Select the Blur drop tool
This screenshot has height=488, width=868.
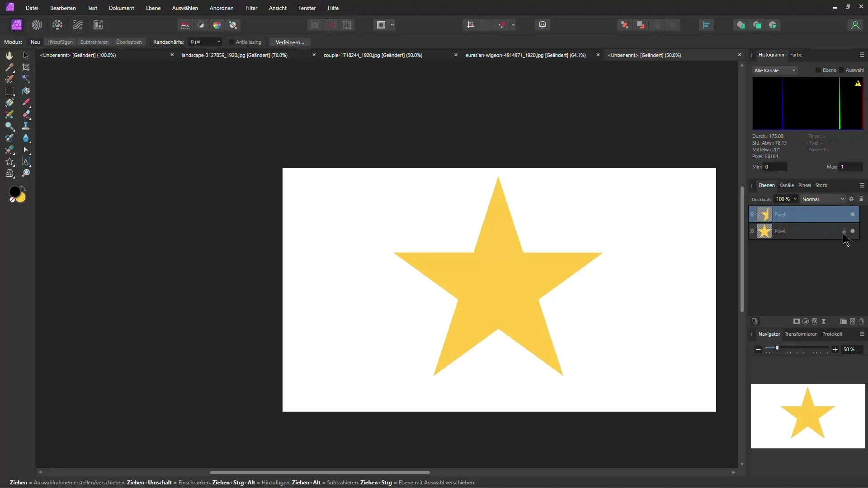pos(26,138)
